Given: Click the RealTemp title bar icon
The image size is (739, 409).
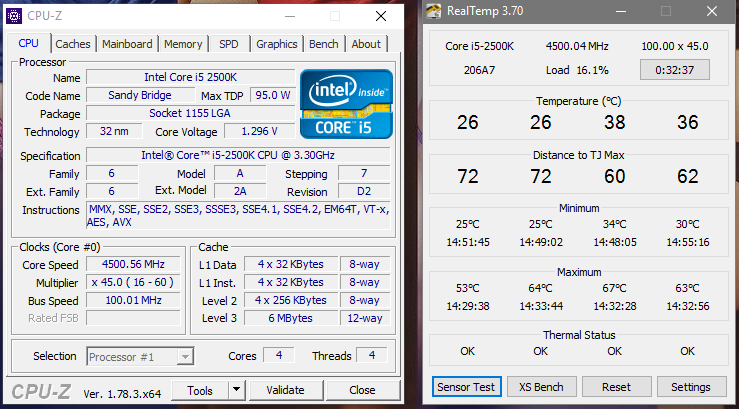Looking at the screenshot, I should (x=434, y=11).
